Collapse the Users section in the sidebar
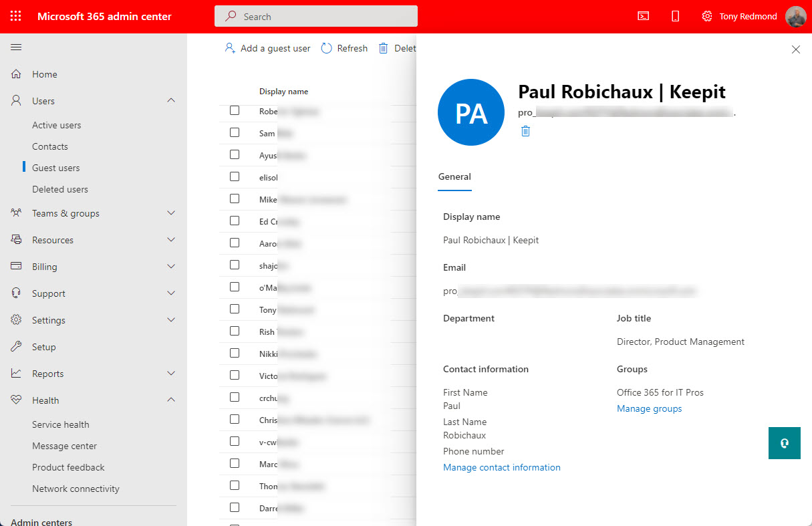812x526 pixels. pos(171,100)
